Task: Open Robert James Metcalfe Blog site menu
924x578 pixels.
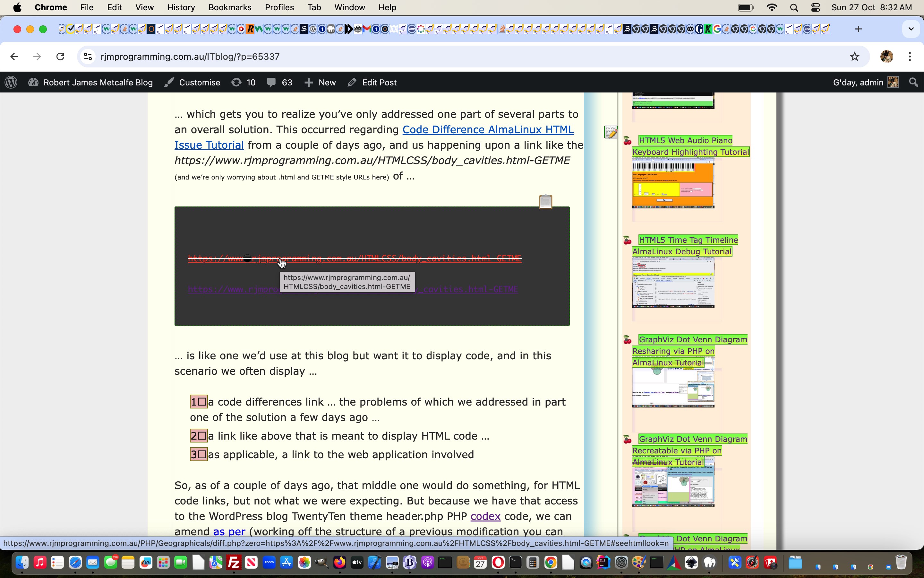Action: click(90, 82)
